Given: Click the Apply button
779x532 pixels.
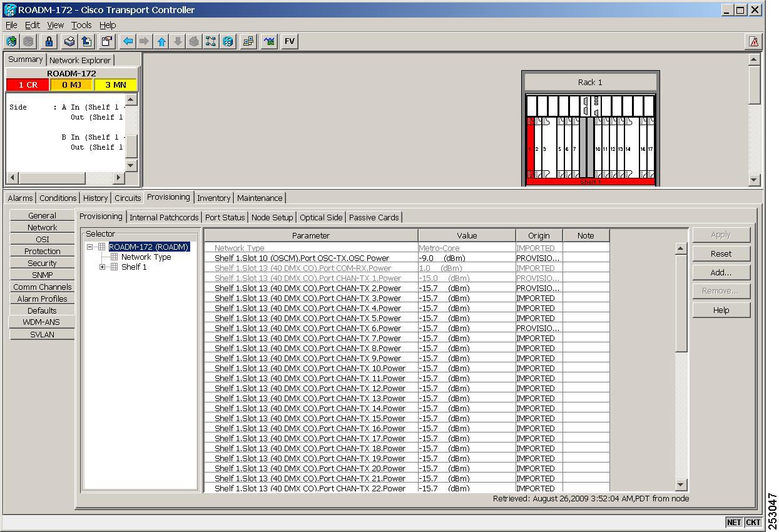Looking at the screenshot, I should point(721,235).
